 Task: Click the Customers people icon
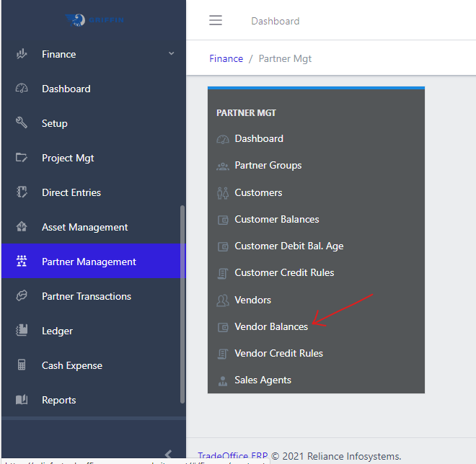[223, 193]
